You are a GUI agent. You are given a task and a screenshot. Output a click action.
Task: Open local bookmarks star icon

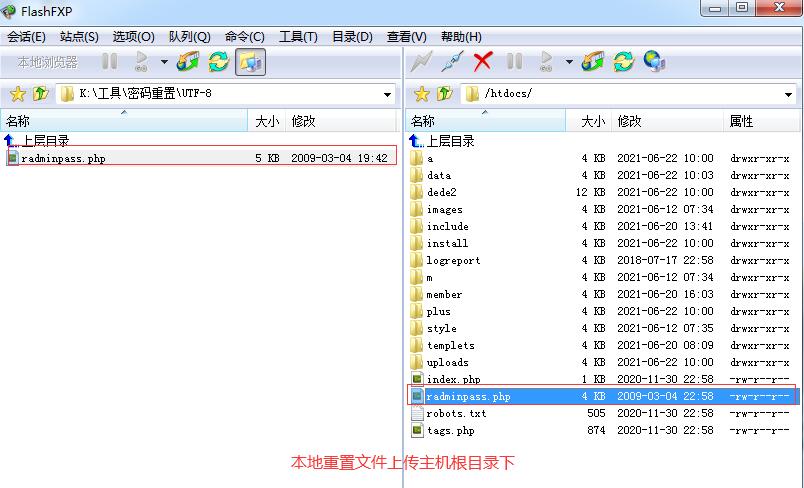click(17, 94)
